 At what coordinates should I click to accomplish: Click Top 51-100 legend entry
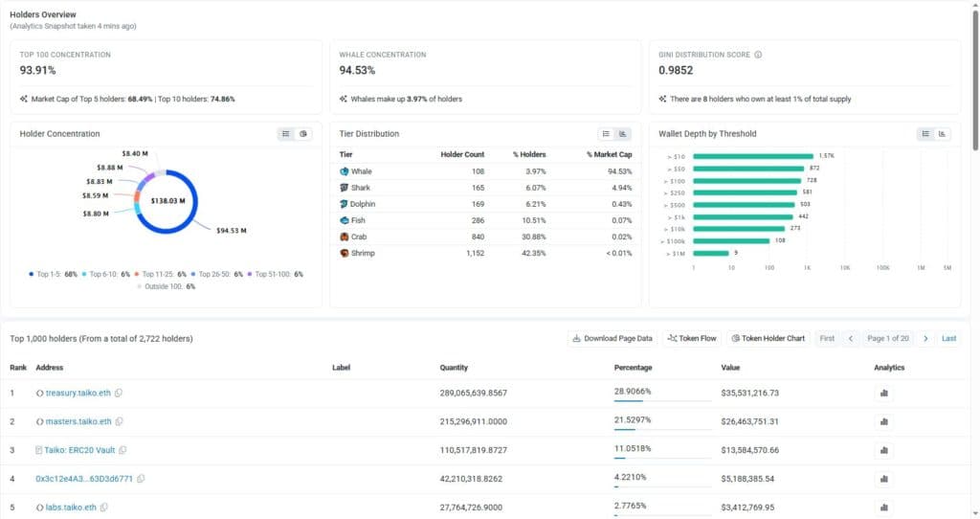(275, 274)
